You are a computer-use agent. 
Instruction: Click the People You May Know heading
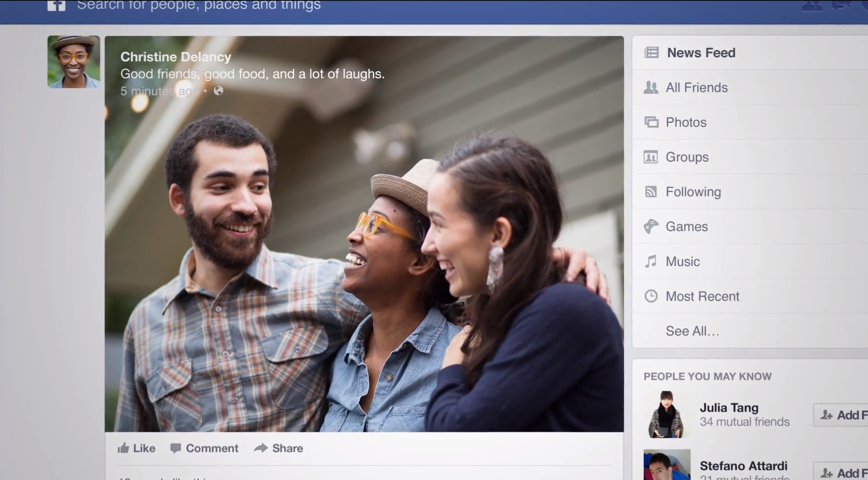click(708, 377)
